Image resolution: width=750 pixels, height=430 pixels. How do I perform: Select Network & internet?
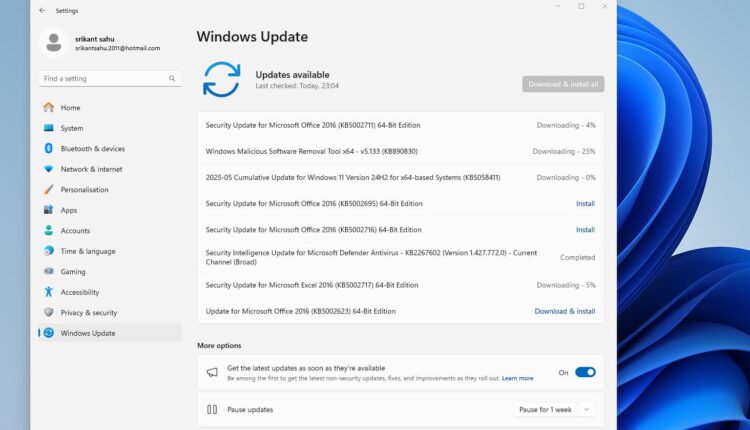click(110, 169)
